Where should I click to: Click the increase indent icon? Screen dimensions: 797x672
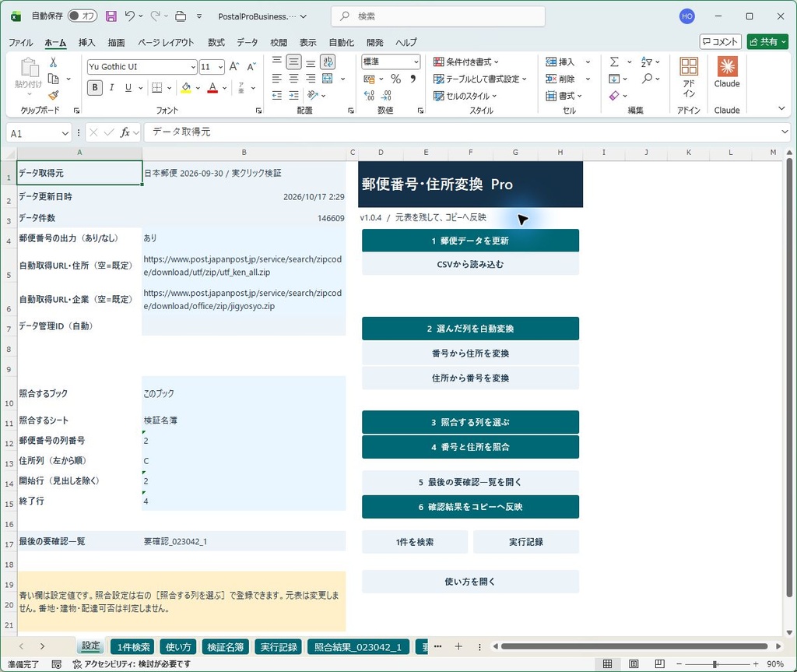point(293,95)
